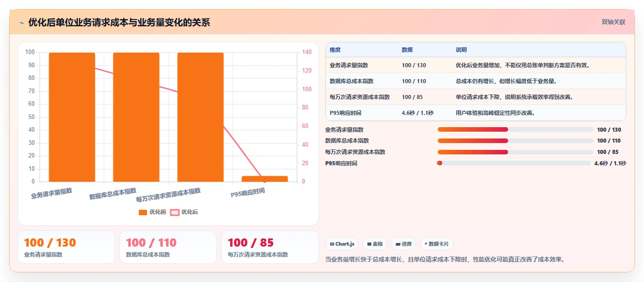Click the 数据卡片 chip
Image resolution: width=644 pixels, height=282 pixels.
(x=436, y=244)
